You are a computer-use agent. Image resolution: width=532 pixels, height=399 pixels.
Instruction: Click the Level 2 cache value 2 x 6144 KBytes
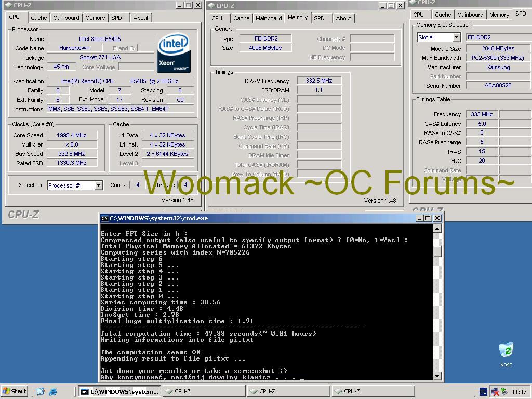point(168,154)
